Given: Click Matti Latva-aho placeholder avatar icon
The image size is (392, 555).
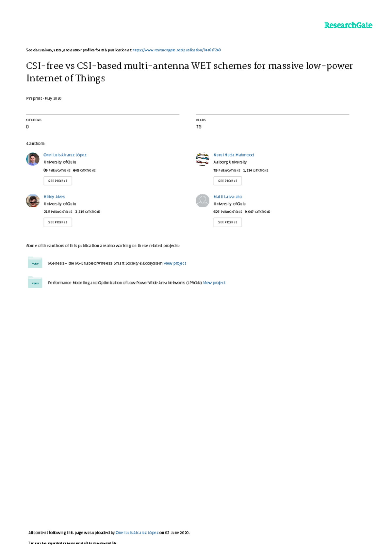Looking at the screenshot, I should coord(203,201).
